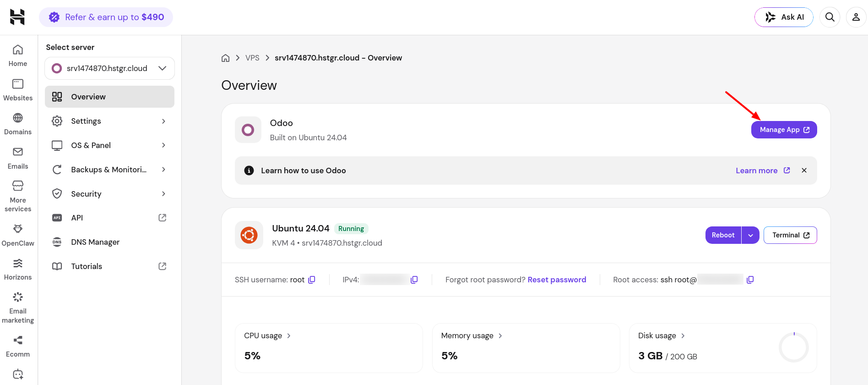Open CPU usage details

[x=267, y=335]
